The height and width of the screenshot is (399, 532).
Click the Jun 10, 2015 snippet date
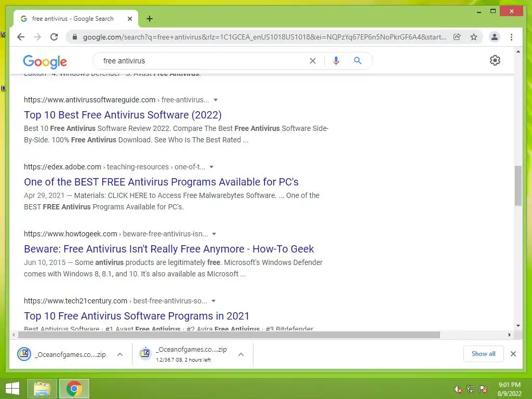(45, 262)
